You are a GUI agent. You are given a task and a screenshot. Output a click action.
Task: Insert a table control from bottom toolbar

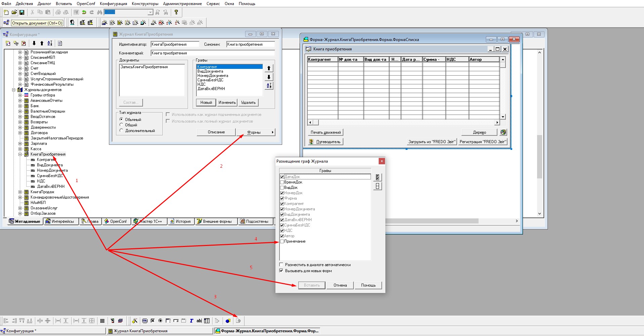coord(207,321)
